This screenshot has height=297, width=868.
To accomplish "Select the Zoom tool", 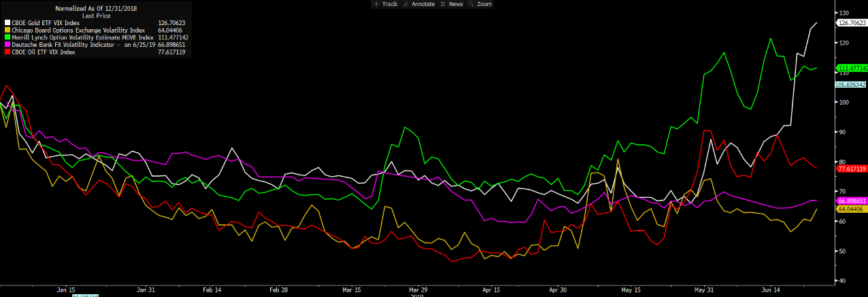I will coord(480,4).
